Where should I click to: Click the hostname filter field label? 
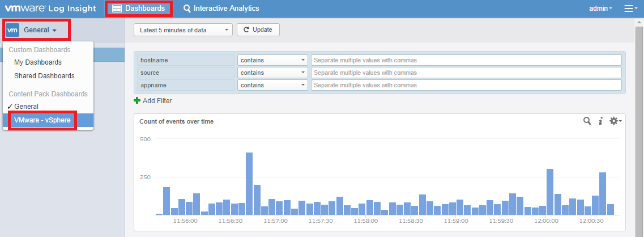pos(186,60)
